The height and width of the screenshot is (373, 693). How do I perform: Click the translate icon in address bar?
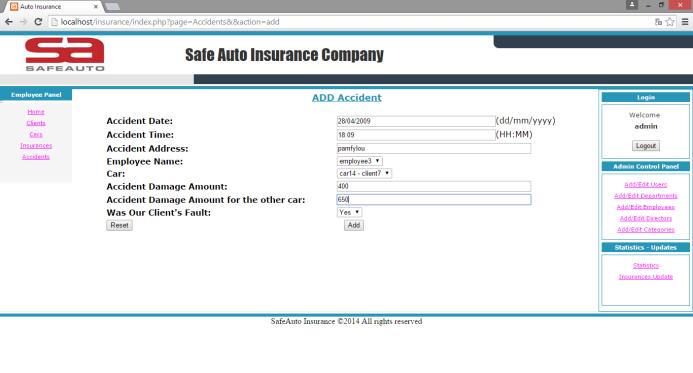pyautogui.click(x=658, y=22)
